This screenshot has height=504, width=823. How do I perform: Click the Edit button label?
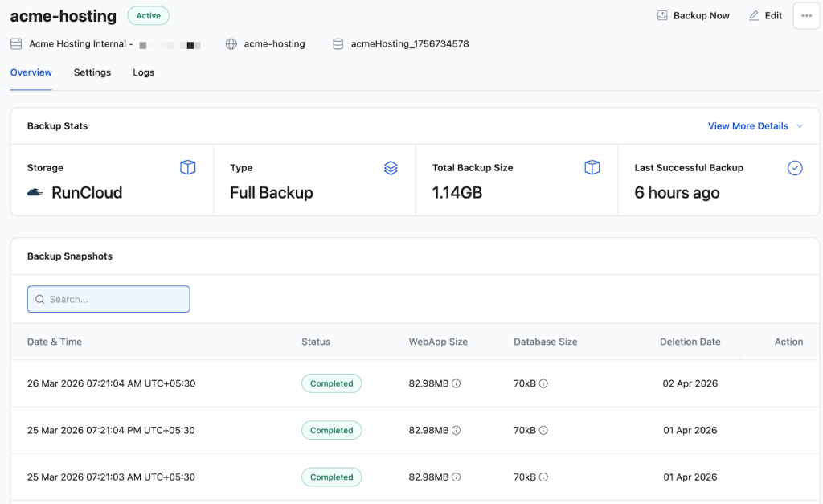pyautogui.click(x=773, y=16)
